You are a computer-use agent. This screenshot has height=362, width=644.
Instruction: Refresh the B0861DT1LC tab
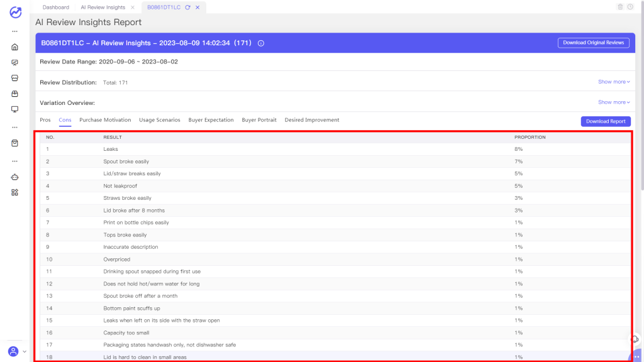tap(187, 7)
